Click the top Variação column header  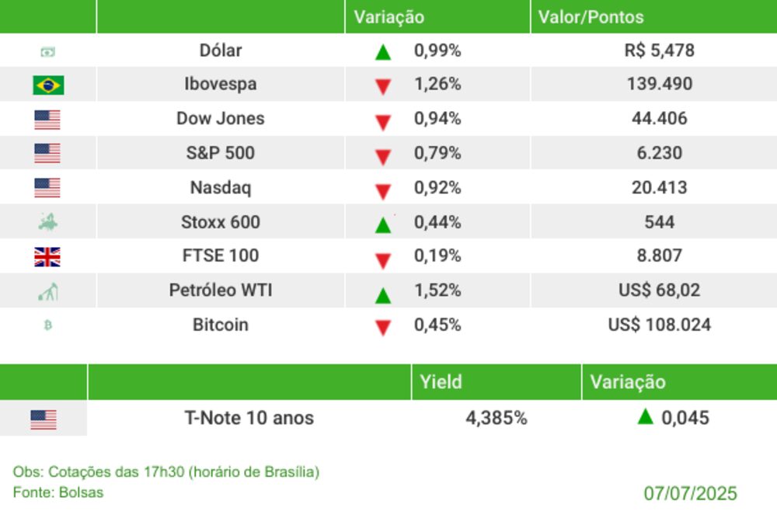[x=389, y=17]
